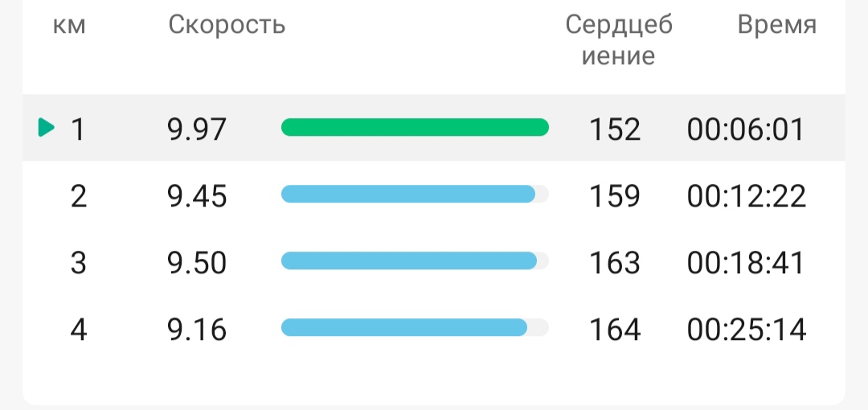This screenshot has width=868, height=410.
Task: Click the Скорость column header
Action: click(x=227, y=25)
